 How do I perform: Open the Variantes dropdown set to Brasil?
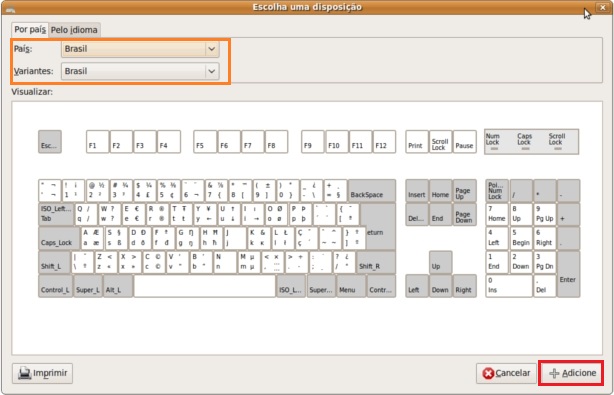coord(140,71)
